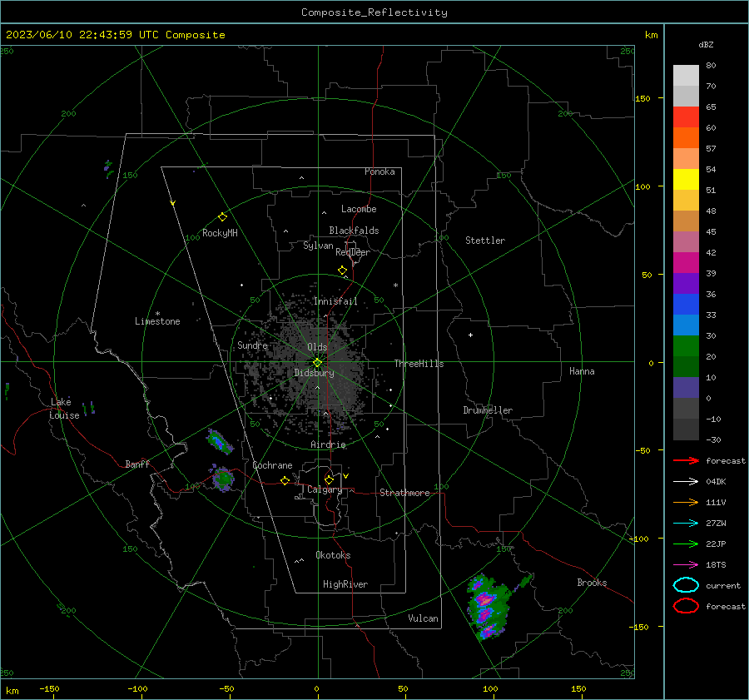Click the Stettler label
This screenshot has height=700, width=749.
(x=485, y=241)
